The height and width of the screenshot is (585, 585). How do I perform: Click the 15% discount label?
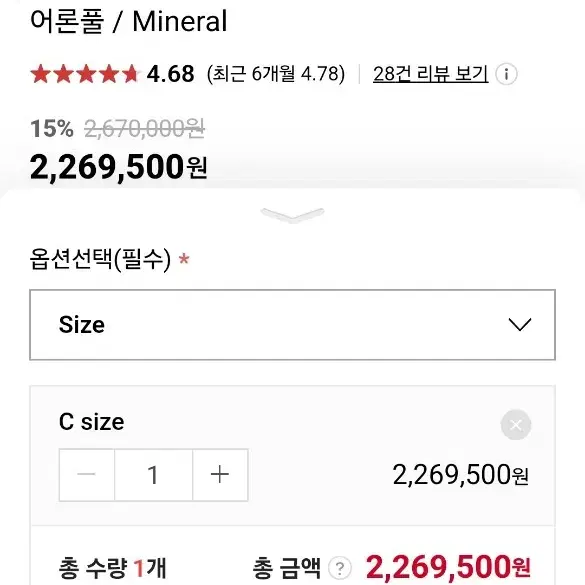(x=52, y=129)
